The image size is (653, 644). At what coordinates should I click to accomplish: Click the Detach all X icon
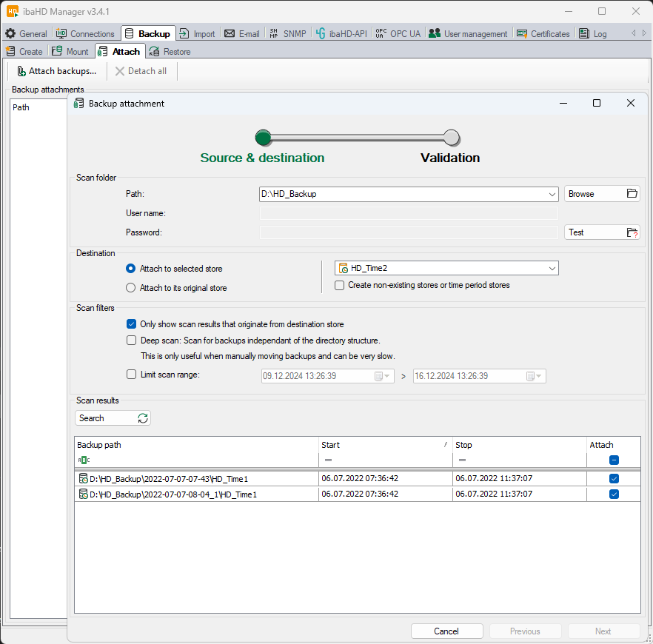[120, 71]
